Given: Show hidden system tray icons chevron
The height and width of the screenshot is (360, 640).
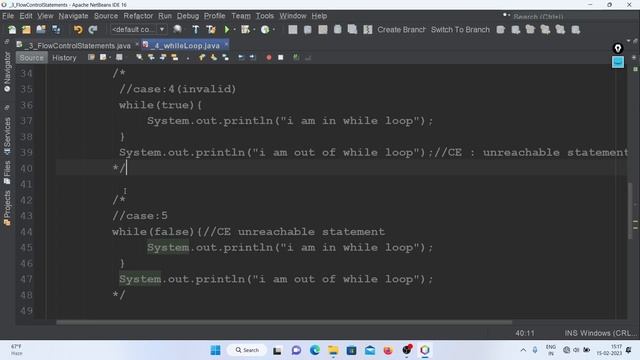Looking at the screenshot, I should (x=523, y=350).
